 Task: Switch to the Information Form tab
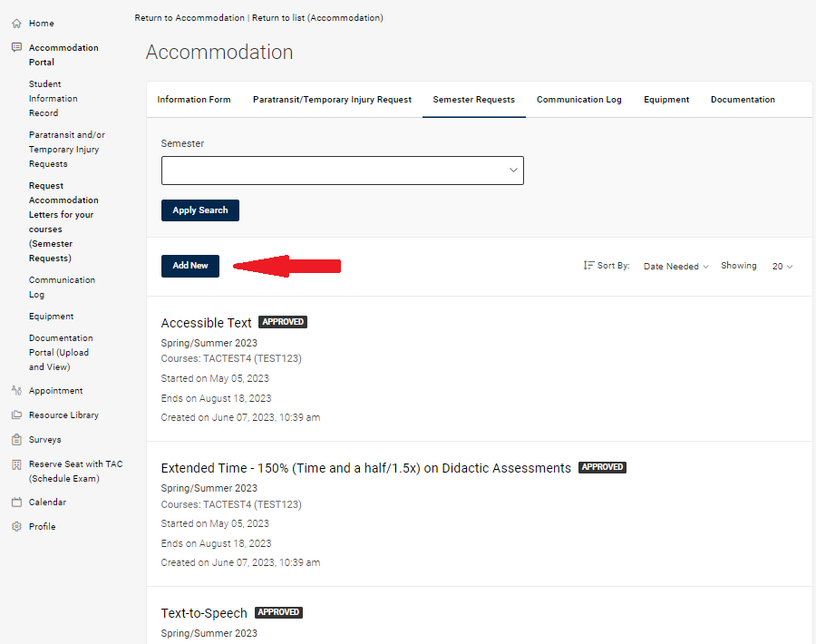(x=194, y=100)
